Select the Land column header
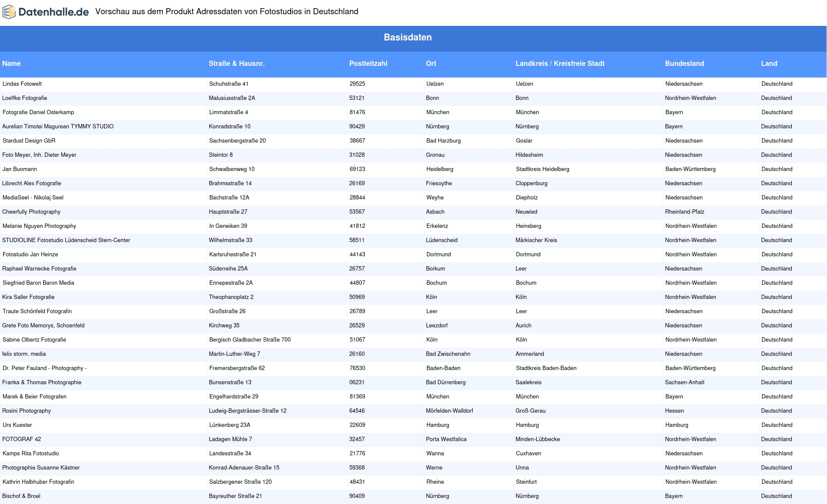827x504 pixels. [769, 63]
